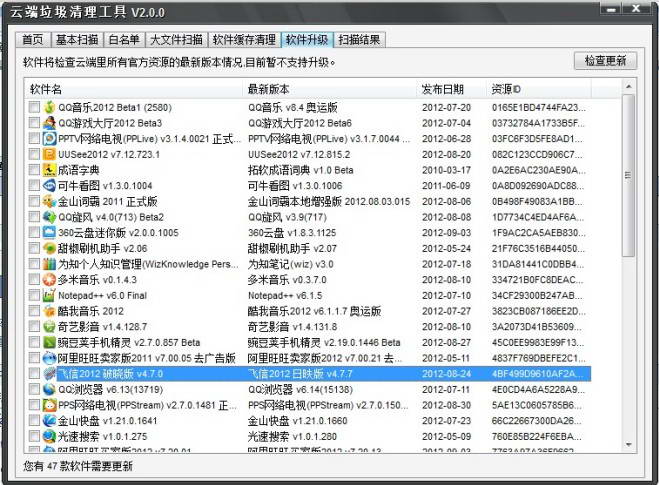Screen dimensions: 659x485
Task: Sort by 发布日期 column header
Action: pyautogui.click(x=451, y=89)
